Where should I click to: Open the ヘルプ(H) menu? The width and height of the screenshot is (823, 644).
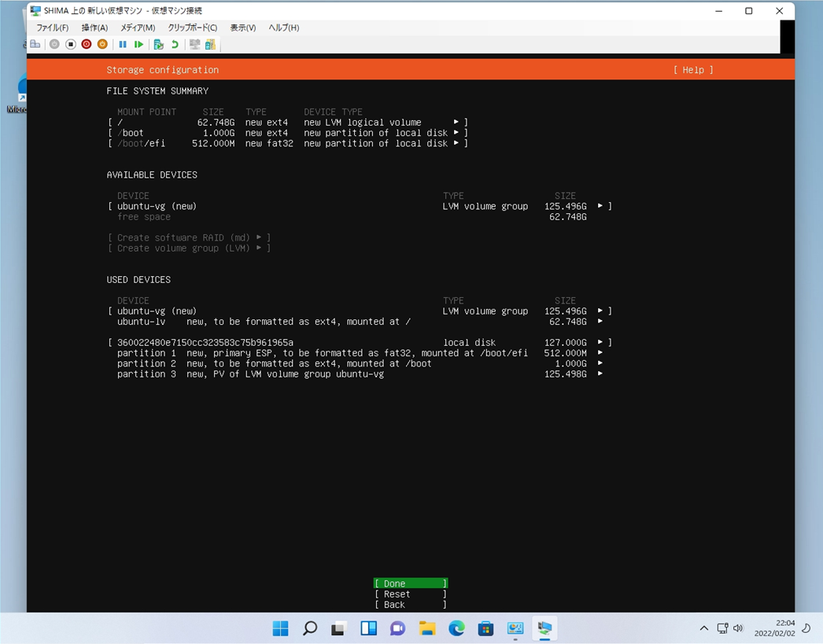(284, 28)
